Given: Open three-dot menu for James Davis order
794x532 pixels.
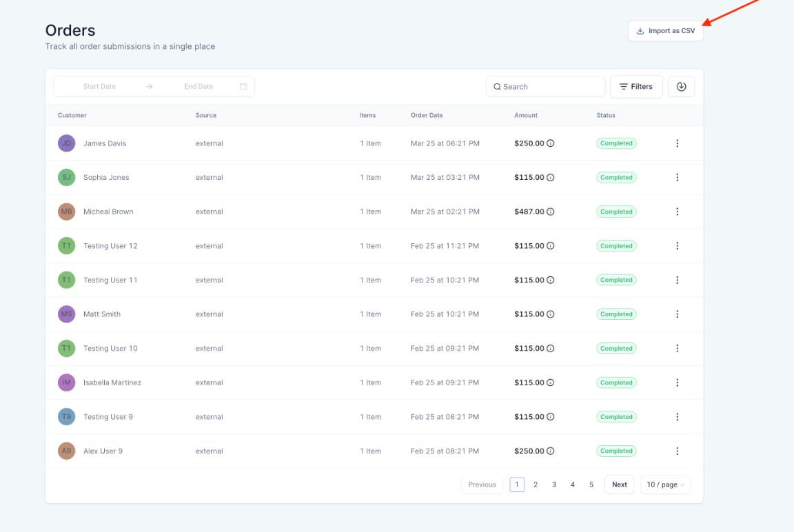Looking at the screenshot, I should tap(677, 143).
